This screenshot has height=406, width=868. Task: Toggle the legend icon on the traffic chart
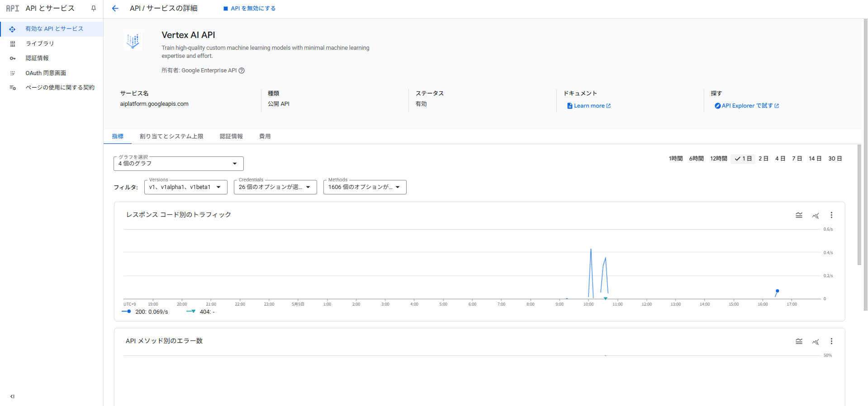click(799, 215)
